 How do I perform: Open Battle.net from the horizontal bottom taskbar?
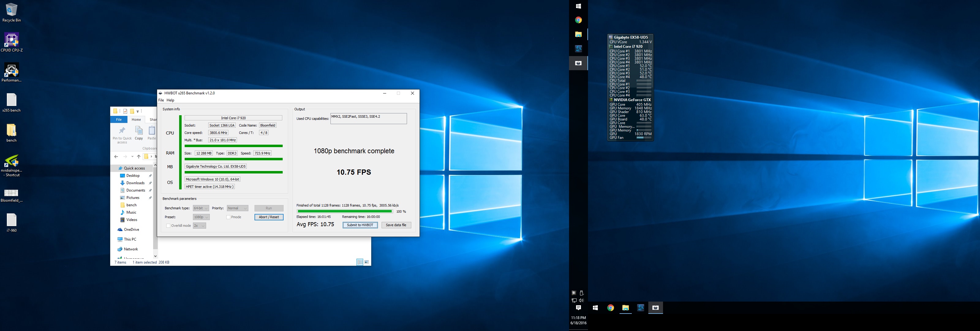coord(641,308)
